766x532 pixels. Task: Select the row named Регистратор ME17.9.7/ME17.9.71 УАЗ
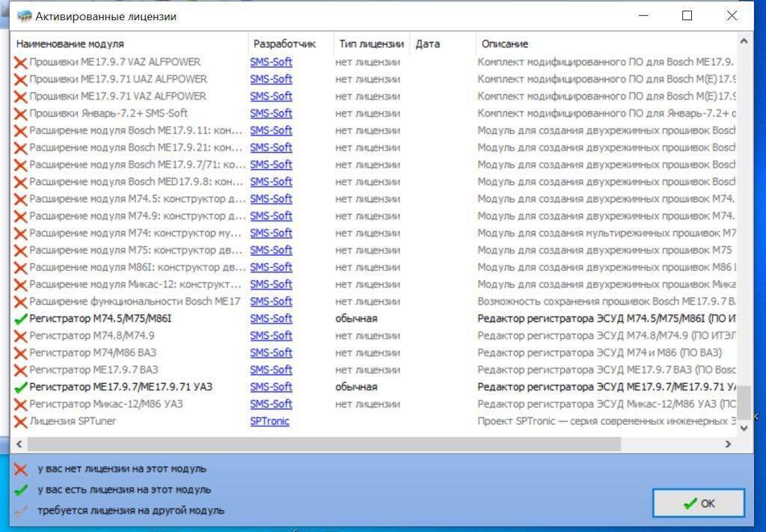point(374,387)
